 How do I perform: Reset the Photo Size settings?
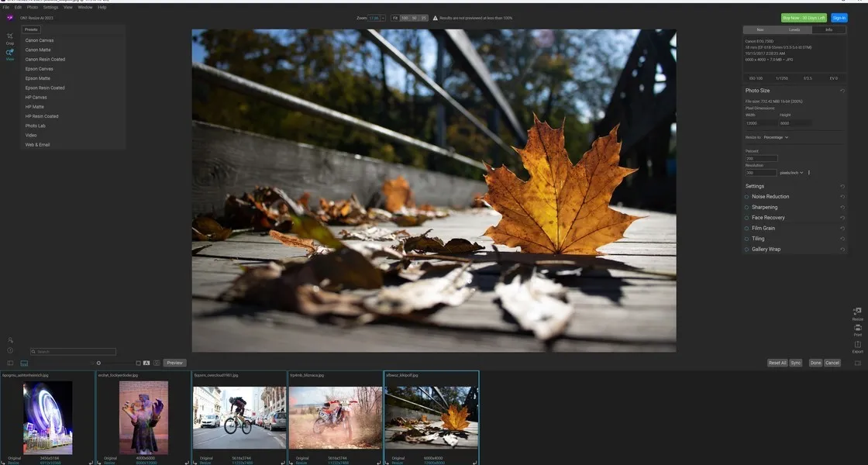click(842, 91)
